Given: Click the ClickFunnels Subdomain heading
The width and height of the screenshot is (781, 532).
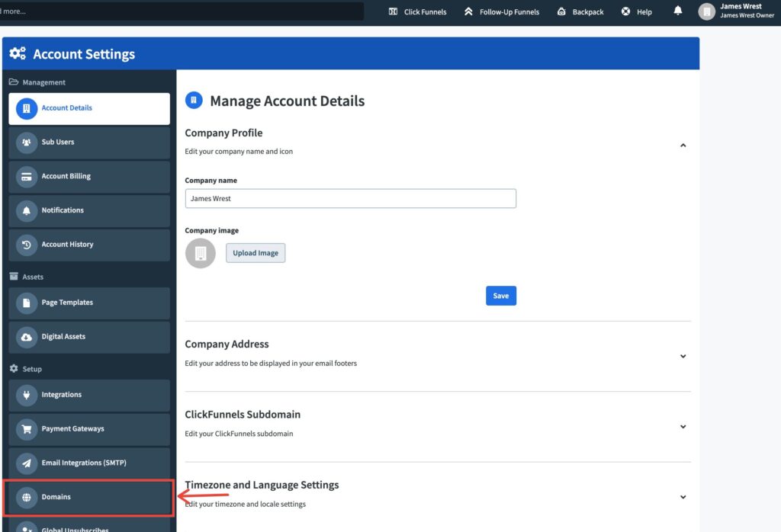Looking at the screenshot, I should [x=243, y=414].
